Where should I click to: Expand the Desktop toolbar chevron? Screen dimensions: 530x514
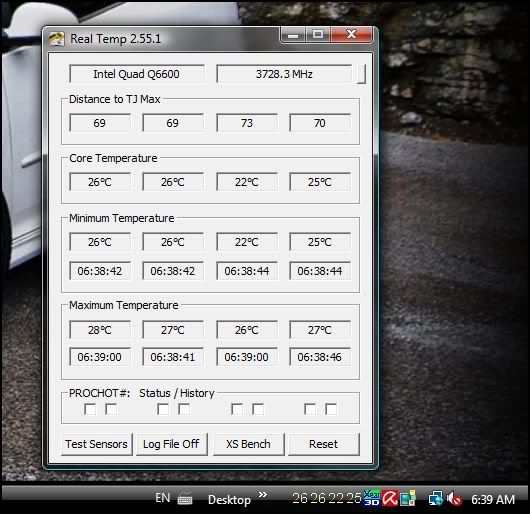coord(263,495)
